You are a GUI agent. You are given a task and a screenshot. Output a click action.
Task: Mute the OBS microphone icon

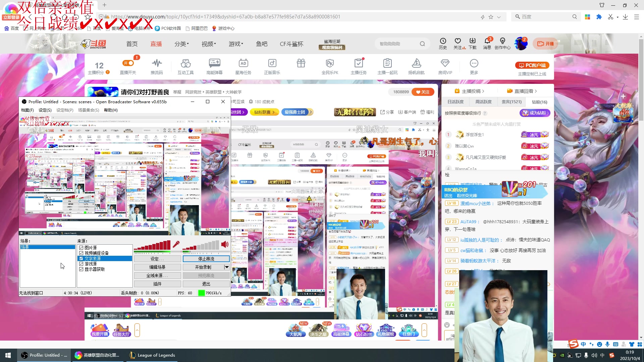[x=176, y=244]
